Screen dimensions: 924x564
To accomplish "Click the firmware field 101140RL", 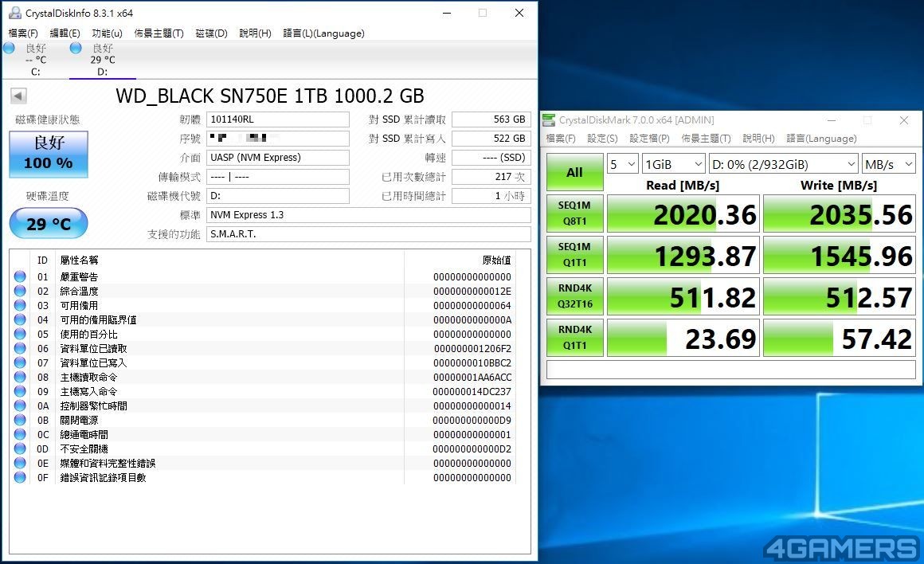I will pos(277,119).
